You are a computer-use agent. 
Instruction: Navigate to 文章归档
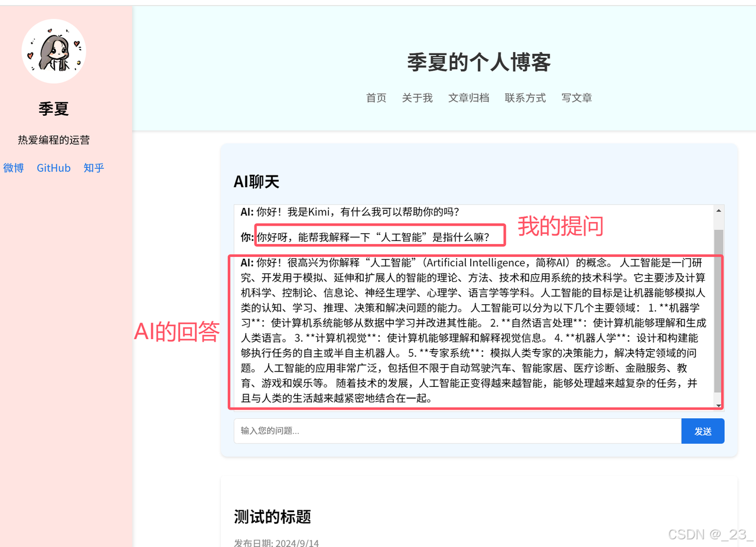[469, 98]
